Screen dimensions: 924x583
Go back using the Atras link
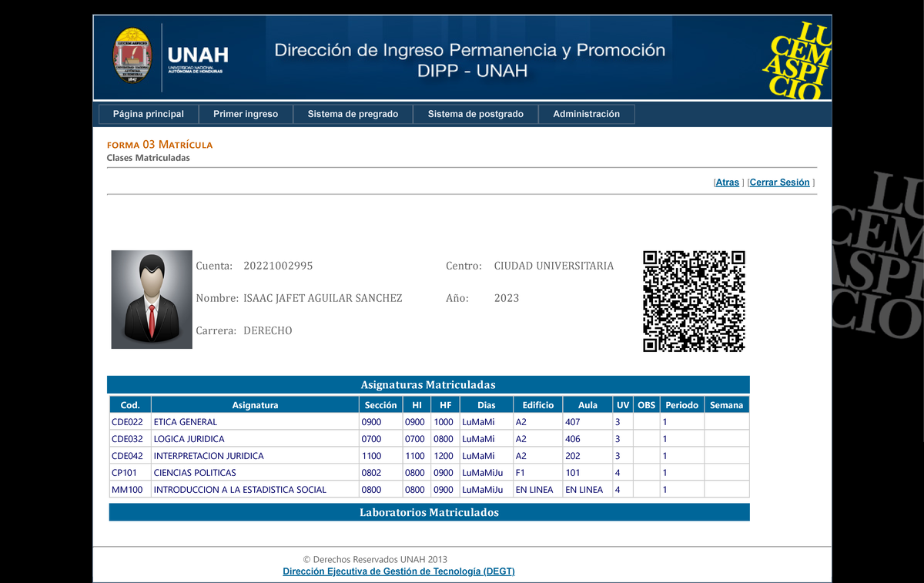pyautogui.click(x=727, y=183)
